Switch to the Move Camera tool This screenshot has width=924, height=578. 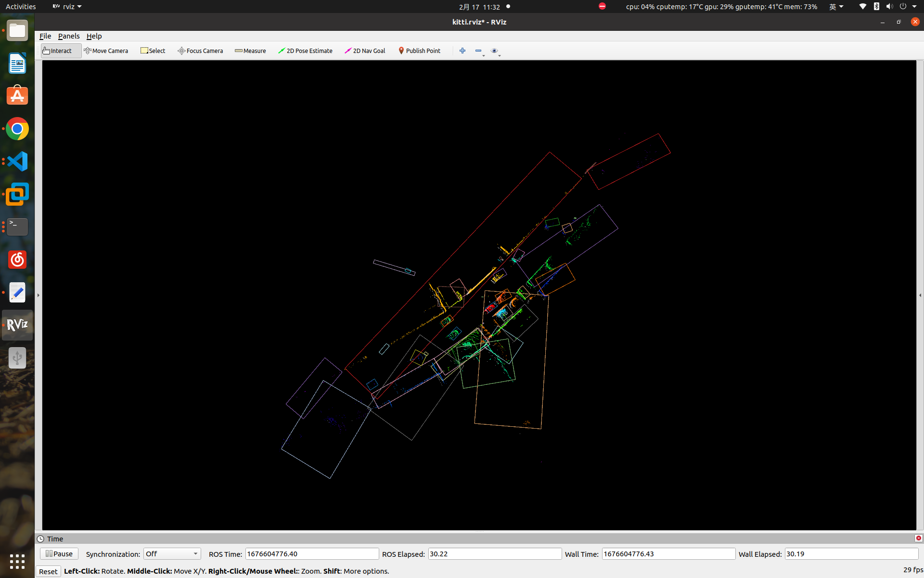tap(106, 51)
